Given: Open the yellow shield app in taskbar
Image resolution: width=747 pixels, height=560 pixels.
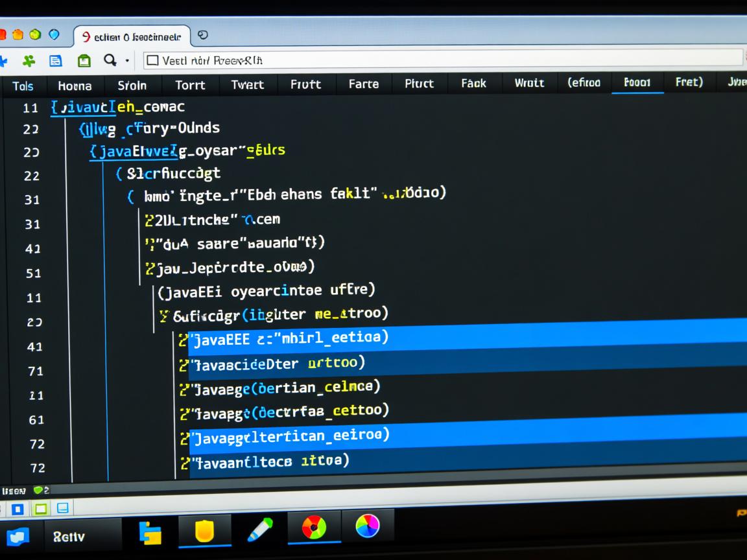Looking at the screenshot, I should pos(204,531).
